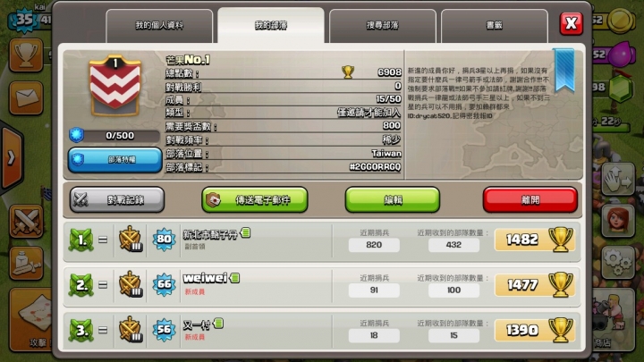Screen dimensions: 644x362
Task: Click the red 離開 button
Action: coord(530,200)
